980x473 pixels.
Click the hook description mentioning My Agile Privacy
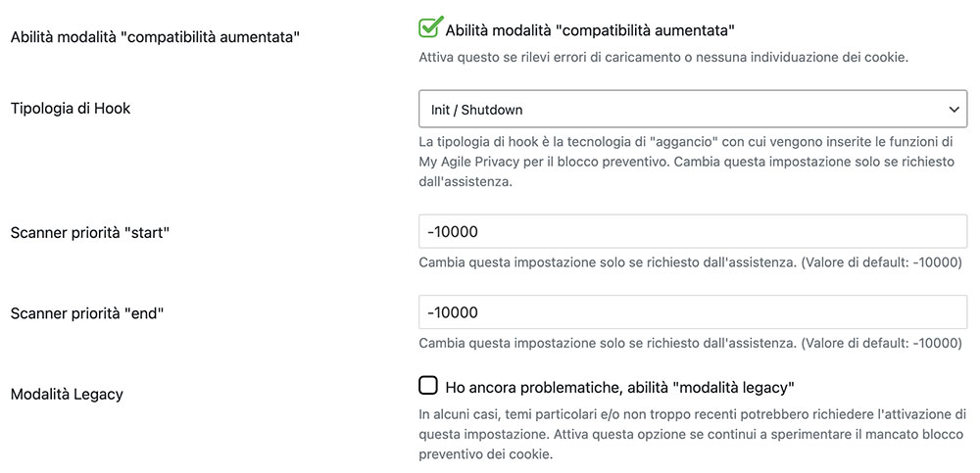(687, 162)
